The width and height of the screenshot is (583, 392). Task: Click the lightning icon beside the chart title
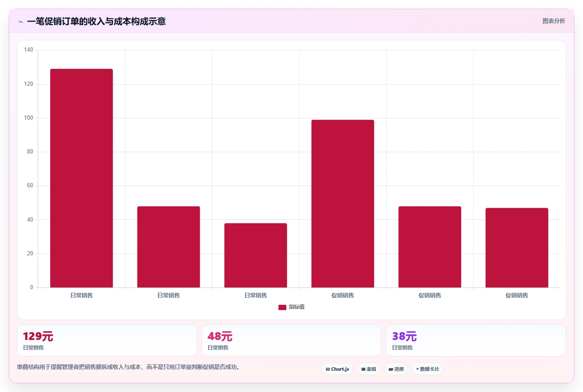pos(20,22)
